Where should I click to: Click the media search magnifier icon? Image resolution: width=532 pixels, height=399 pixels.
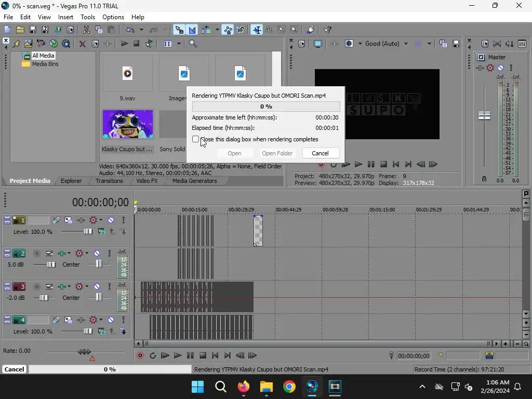(x=193, y=44)
